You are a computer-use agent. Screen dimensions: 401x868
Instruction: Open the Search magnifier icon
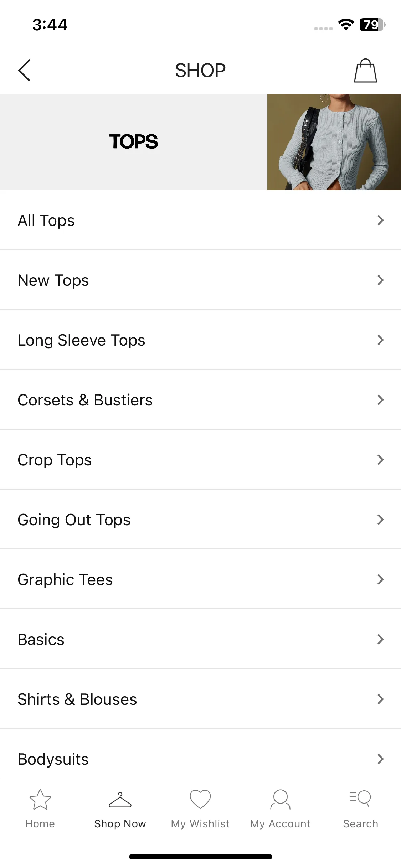click(360, 799)
